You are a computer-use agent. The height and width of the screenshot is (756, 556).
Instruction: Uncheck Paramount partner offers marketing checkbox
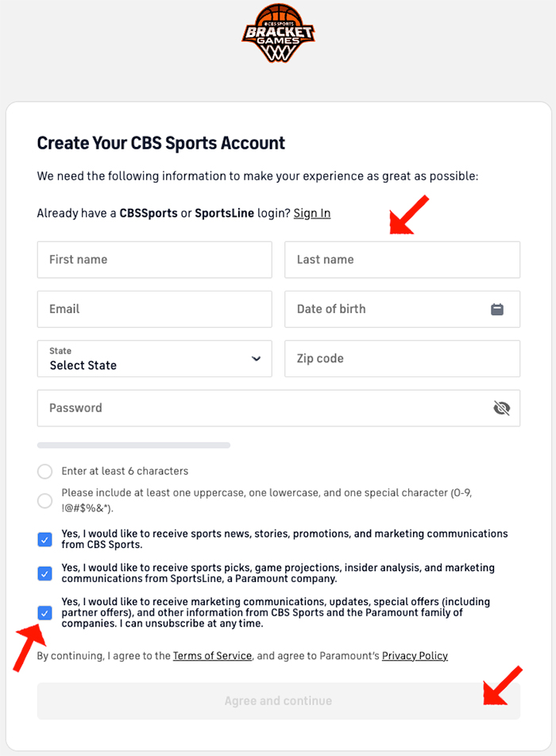point(44,612)
